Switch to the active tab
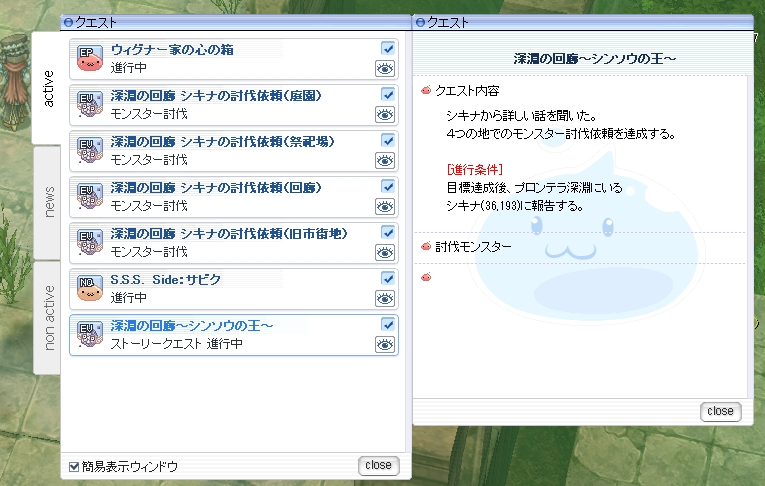The height and width of the screenshot is (486, 765). coord(47,88)
